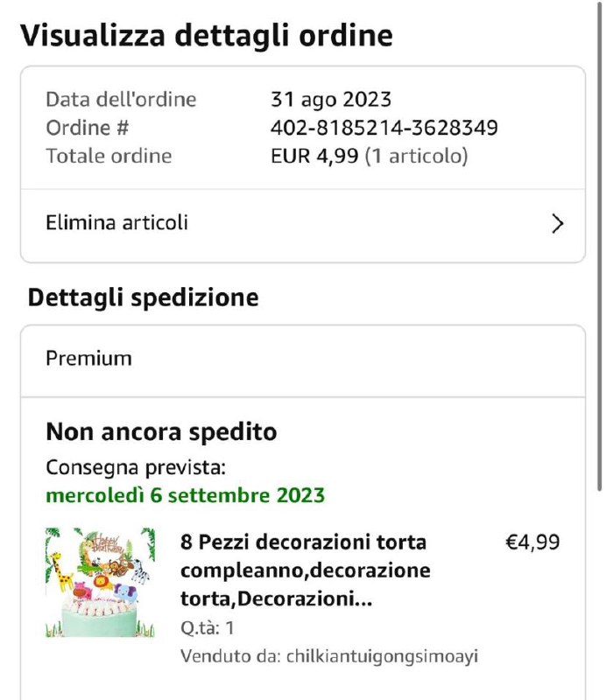Click the 'Totale ordine' label
606x700 pixels.
pos(109,157)
